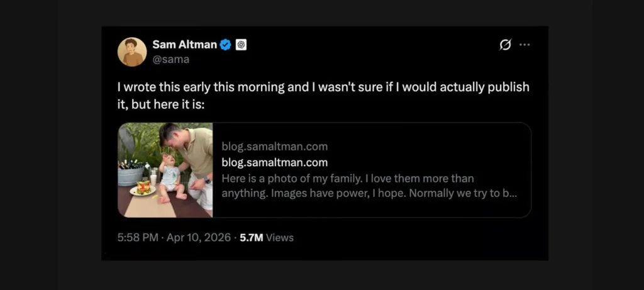Click the watermelon plate in the preview photo
Image resolution: width=644 pixels, height=290 pixels.
tap(144, 188)
